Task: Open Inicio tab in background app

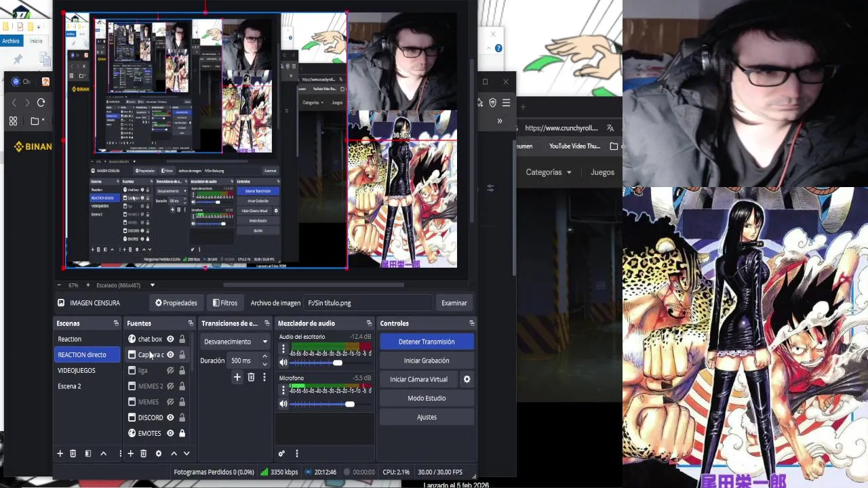Action: [36, 41]
